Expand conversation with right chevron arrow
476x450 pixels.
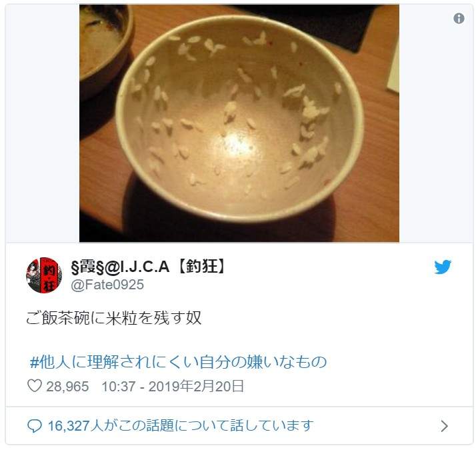click(445, 426)
